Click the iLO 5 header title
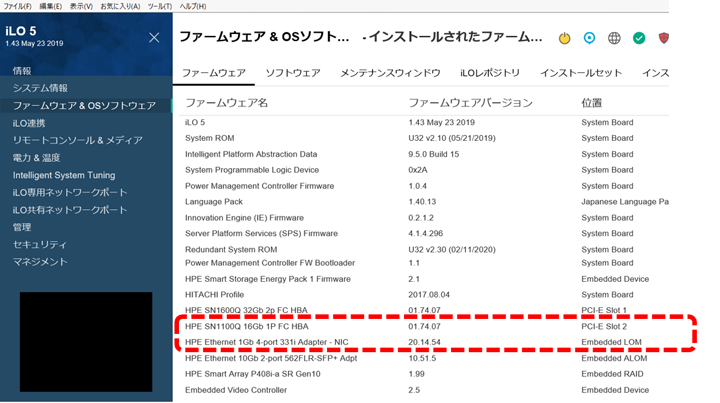The image size is (720, 403). pos(21,31)
